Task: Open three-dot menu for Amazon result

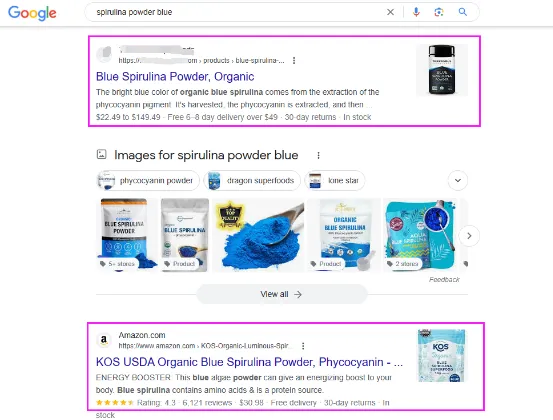Action: [303, 346]
